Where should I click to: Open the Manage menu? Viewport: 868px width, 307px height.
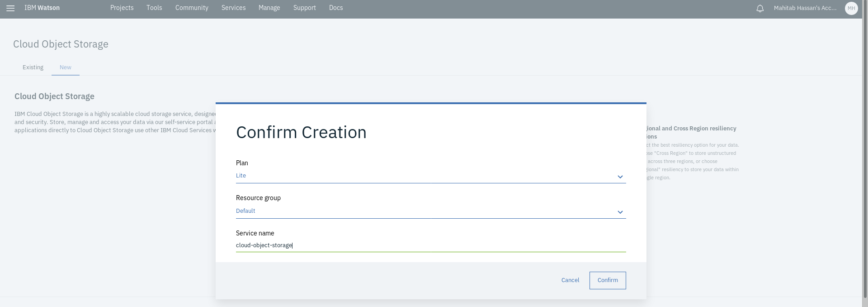click(269, 8)
